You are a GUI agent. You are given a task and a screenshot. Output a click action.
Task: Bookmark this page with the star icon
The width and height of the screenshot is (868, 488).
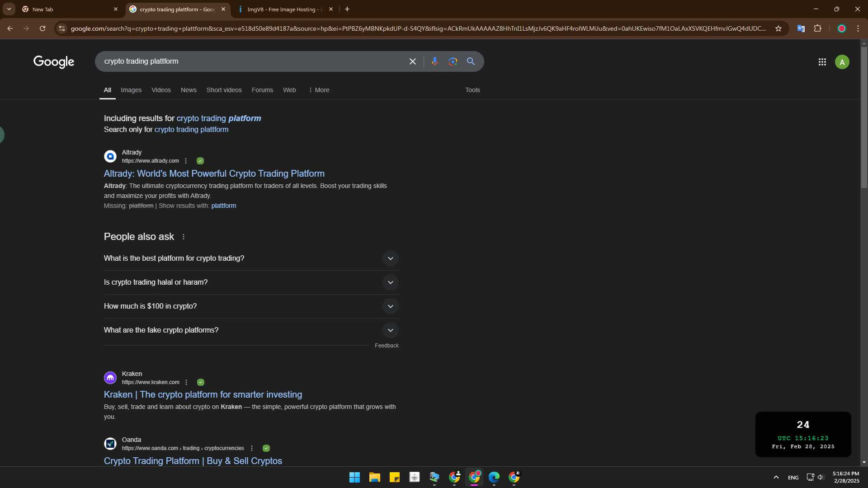(778, 28)
